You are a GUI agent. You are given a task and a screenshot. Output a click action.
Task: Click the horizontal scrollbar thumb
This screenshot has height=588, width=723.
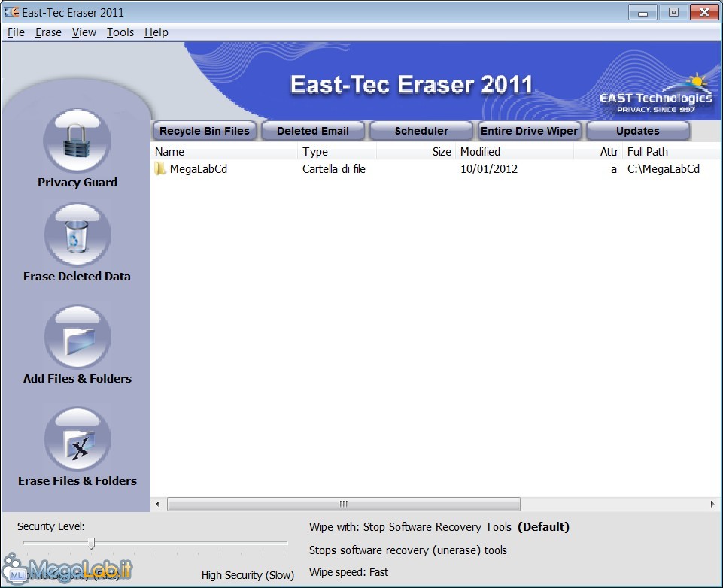click(x=344, y=504)
